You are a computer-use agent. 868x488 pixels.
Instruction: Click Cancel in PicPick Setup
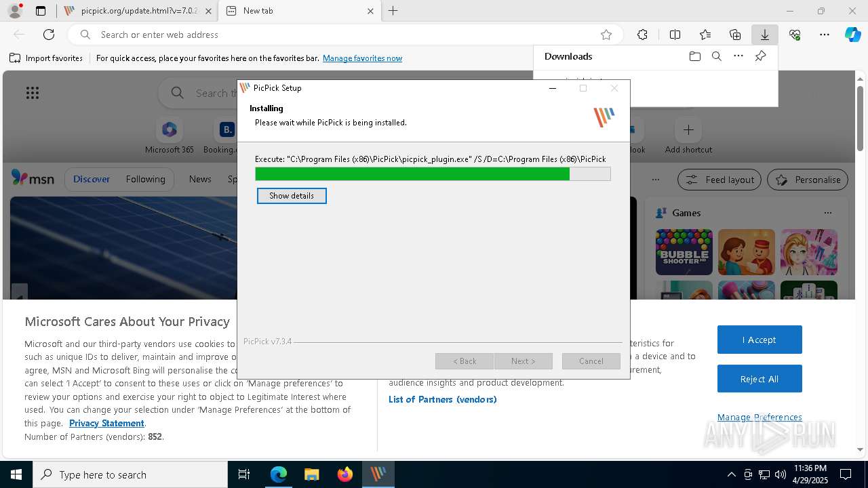[x=591, y=361]
